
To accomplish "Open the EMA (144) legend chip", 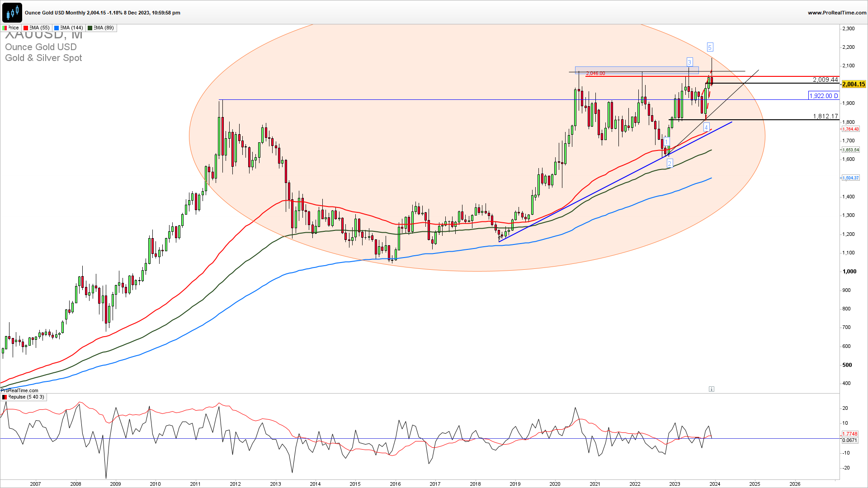I will (x=69, y=28).
